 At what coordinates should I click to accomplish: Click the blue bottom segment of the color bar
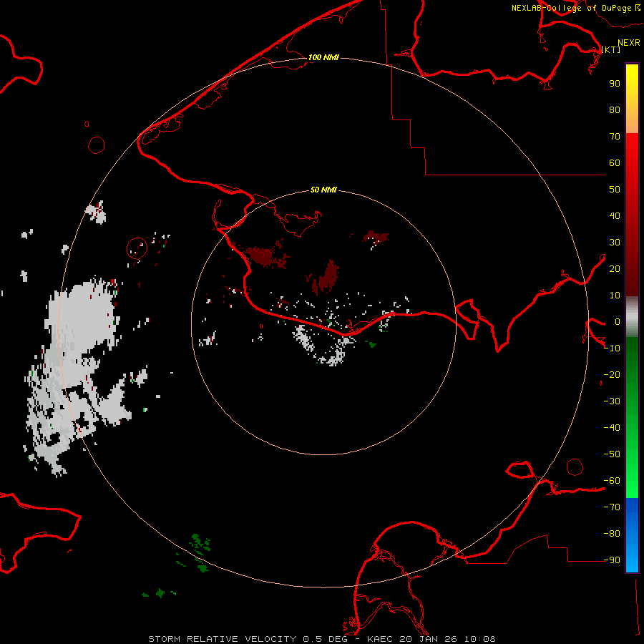632,535
